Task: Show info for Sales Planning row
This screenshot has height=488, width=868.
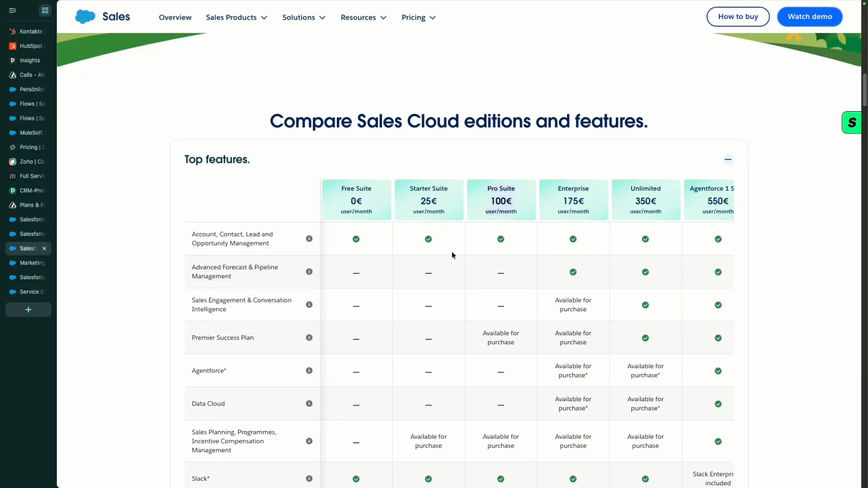Action: [309, 441]
